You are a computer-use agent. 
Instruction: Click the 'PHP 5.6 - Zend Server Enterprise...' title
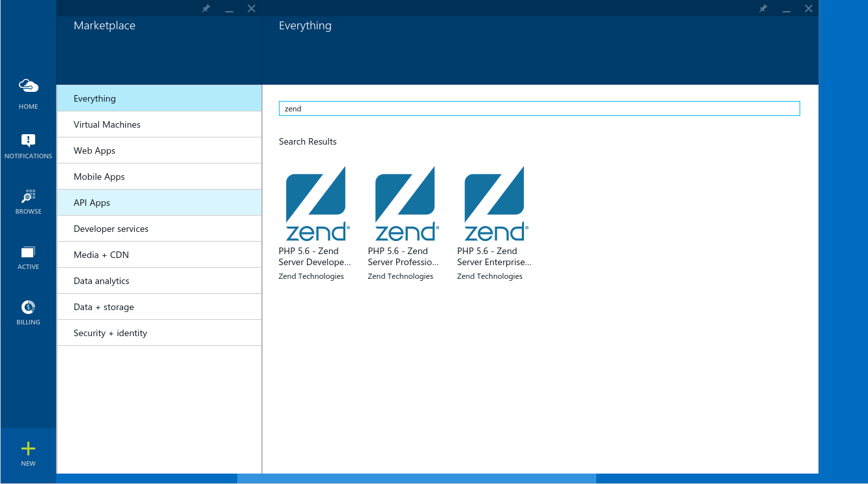(494, 257)
